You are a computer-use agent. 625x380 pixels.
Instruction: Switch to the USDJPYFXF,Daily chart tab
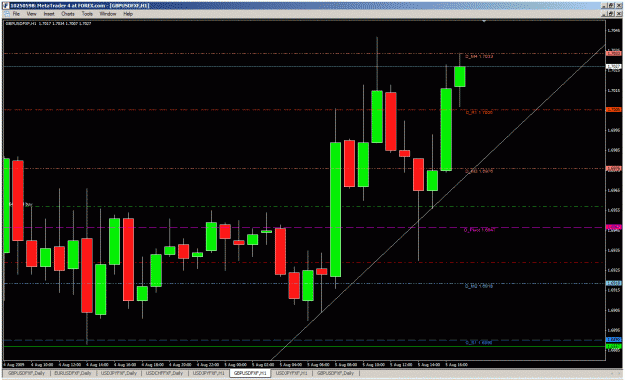click(119, 373)
